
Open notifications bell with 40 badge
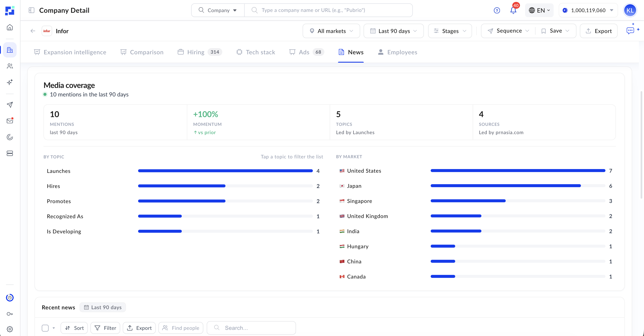[513, 10]
